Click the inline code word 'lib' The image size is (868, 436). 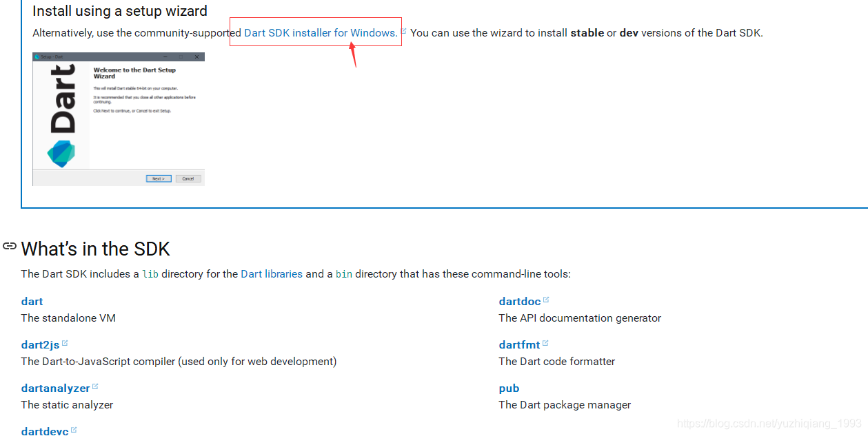point(150,274)
